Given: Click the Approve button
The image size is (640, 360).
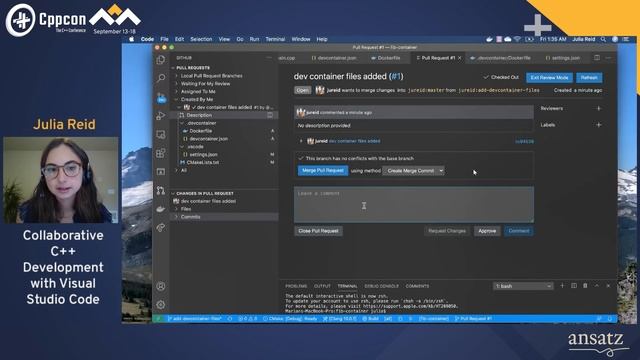Looking at the screenshot, I should click(487, 231).
